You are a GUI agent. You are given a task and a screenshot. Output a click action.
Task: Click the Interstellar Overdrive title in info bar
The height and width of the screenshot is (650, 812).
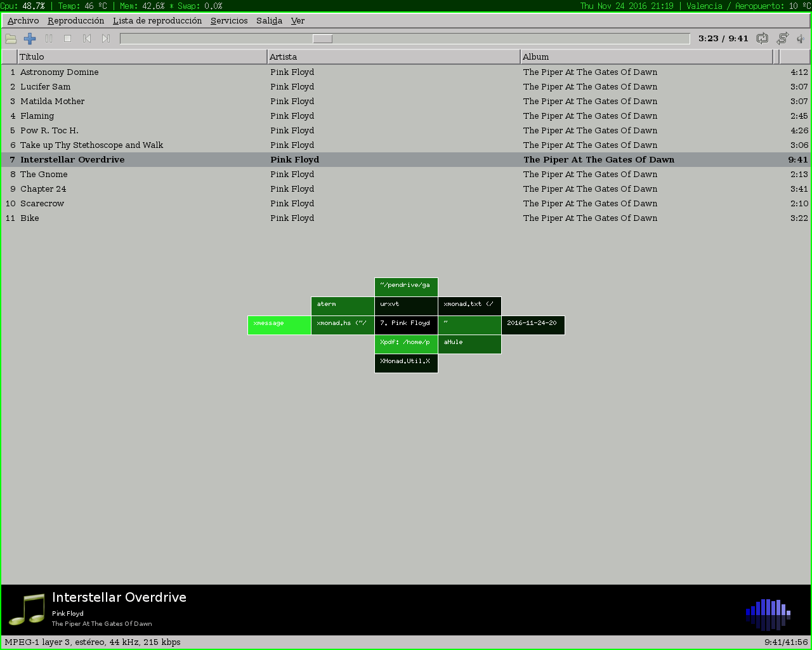click(x=119, y=597)
